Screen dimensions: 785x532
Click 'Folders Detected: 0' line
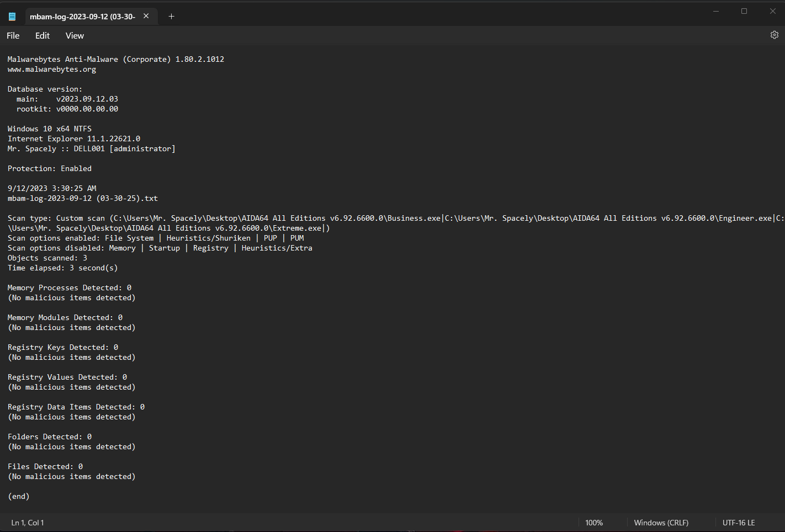coord(50,437)
